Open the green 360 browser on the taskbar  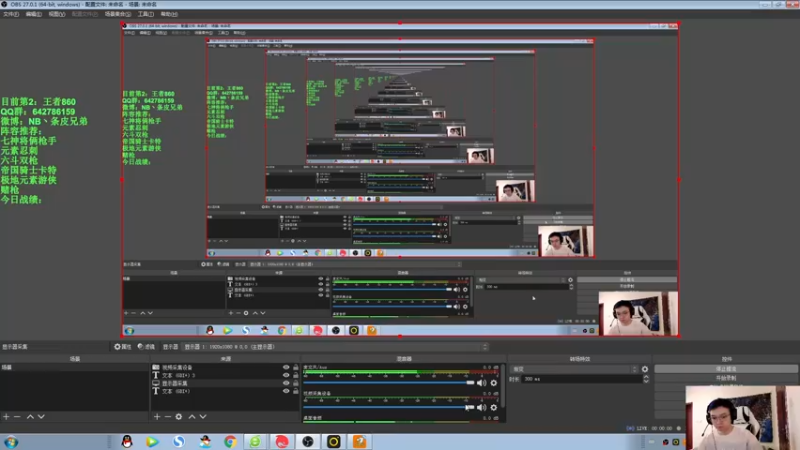[x=255, y=441]
